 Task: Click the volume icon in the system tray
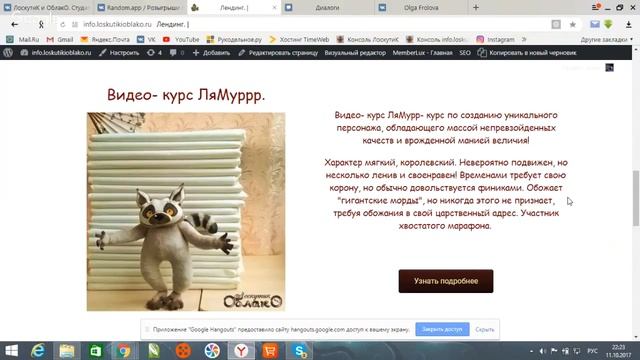pyautogui.click(x=542, y=351)
